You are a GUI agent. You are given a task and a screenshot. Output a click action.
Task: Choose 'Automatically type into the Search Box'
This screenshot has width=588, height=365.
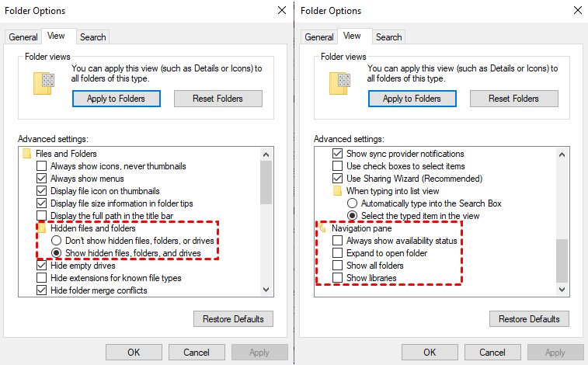pyautogui.click(x=351, y=203)
